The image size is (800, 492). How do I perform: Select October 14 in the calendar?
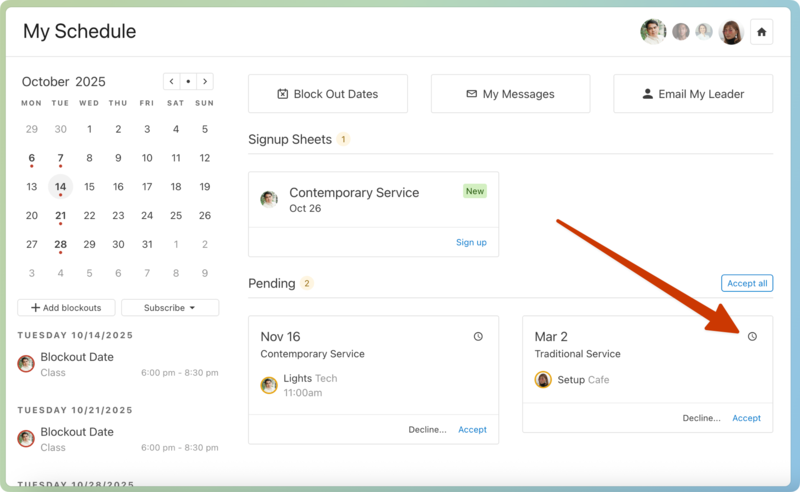(61, 187)
